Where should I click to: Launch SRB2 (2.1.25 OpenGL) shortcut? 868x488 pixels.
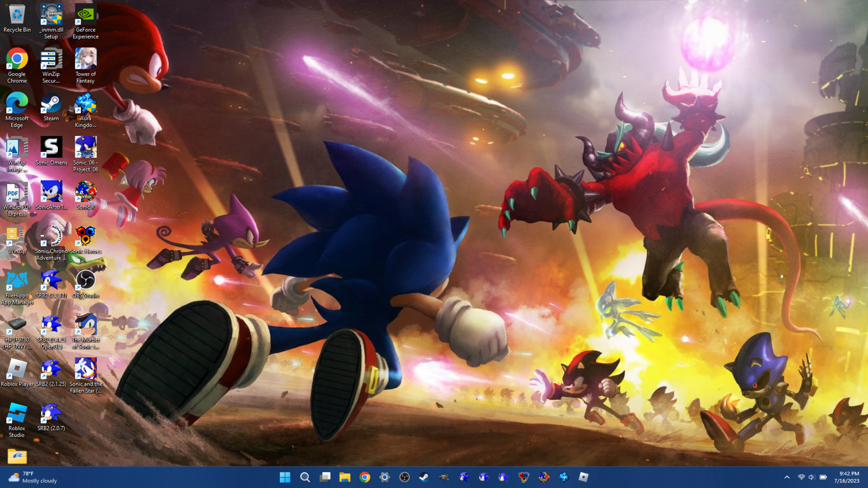(51, 332)
